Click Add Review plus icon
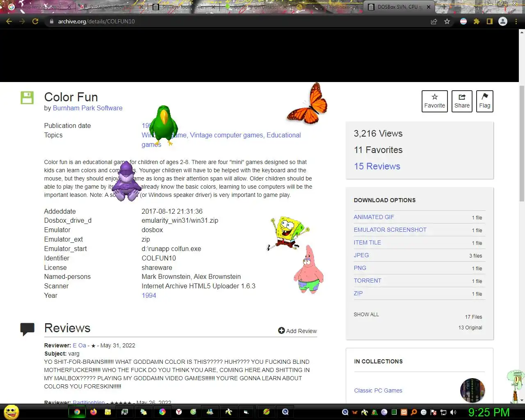Screen dimensions: 525x420 point(281,331)
